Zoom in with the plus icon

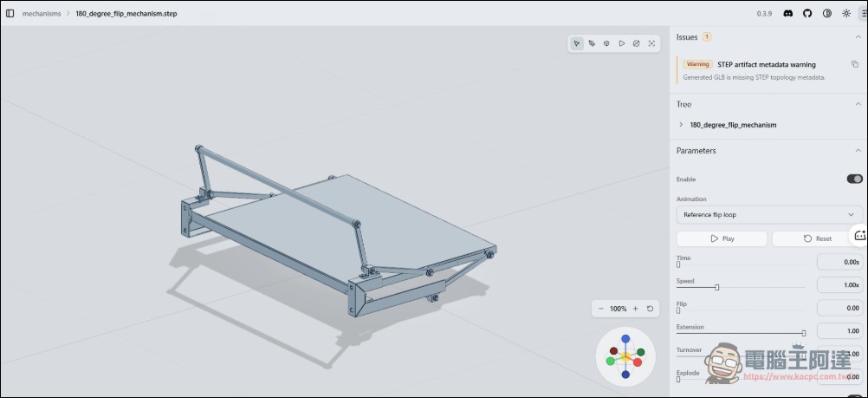tap(636, 309)
